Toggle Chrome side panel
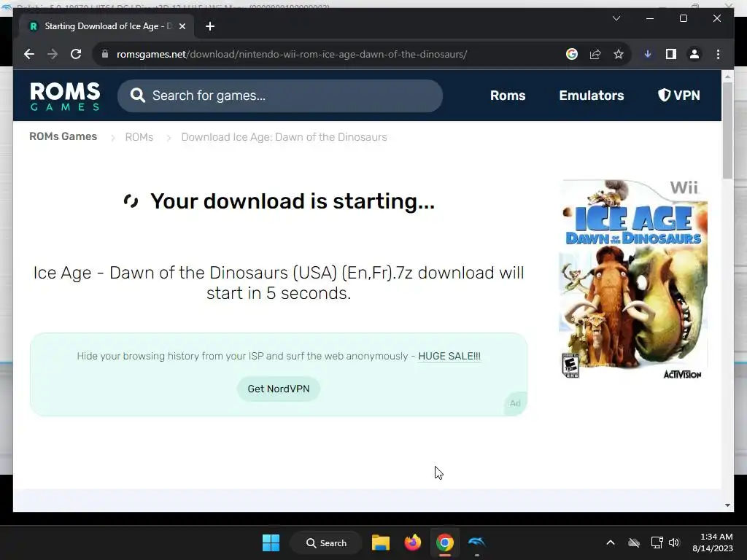 pyautogui.click(x=671, y=54)
